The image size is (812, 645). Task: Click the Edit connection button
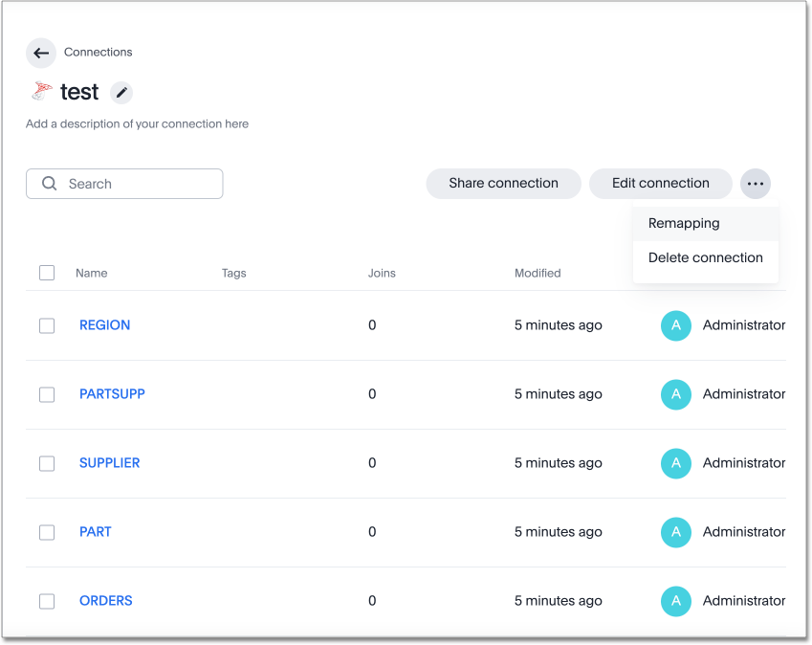pyautogui.click(x=660, y=184)
